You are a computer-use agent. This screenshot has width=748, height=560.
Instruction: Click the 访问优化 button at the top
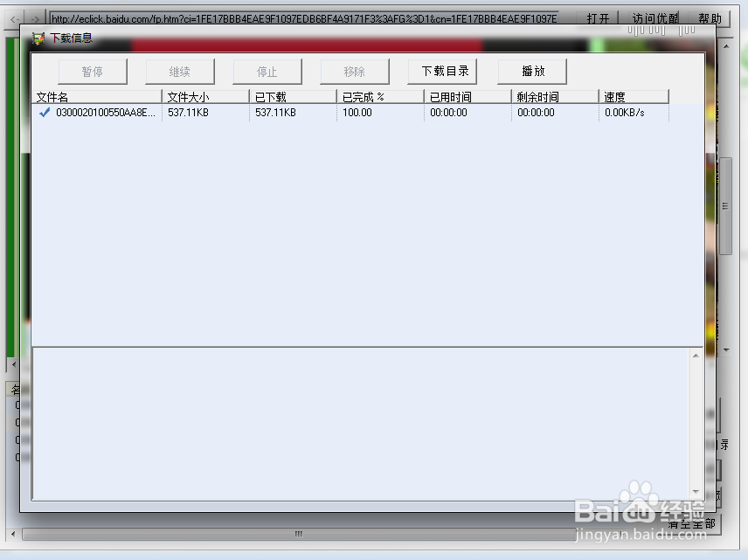pyautogui.click(x=654, y=17)
